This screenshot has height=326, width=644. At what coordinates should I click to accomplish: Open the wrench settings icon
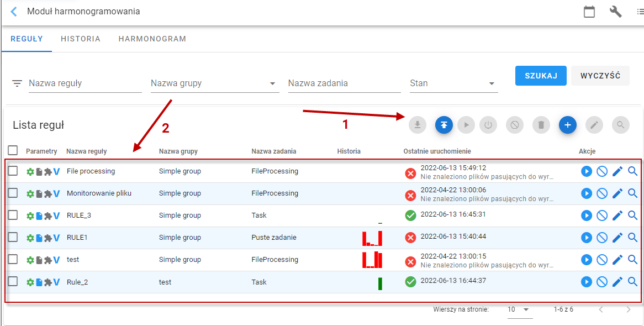tap(616, 12)
